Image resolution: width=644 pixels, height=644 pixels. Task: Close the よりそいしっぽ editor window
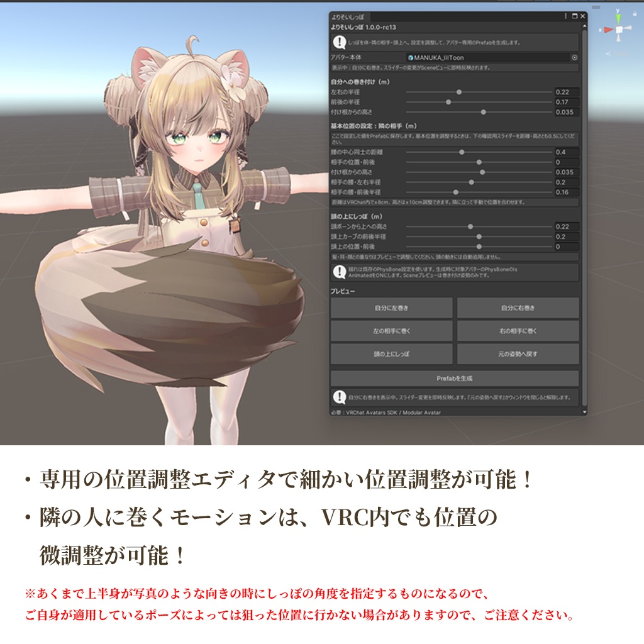click(x=582, y=16)
